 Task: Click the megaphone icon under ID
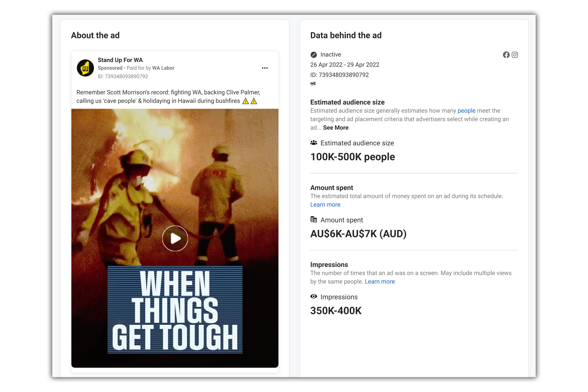313,84
